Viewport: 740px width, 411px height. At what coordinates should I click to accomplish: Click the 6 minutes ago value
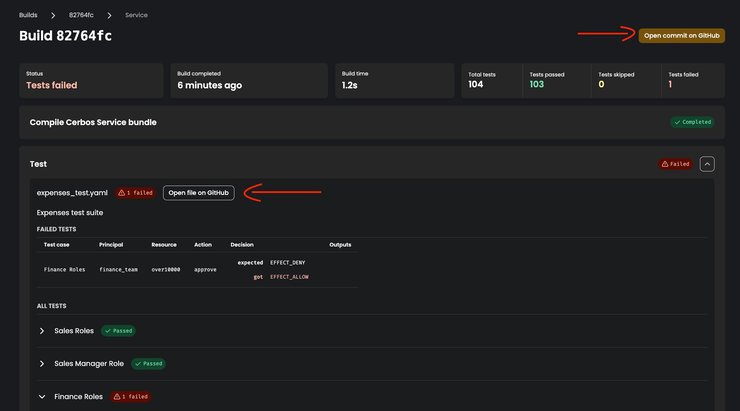[210, 85]
